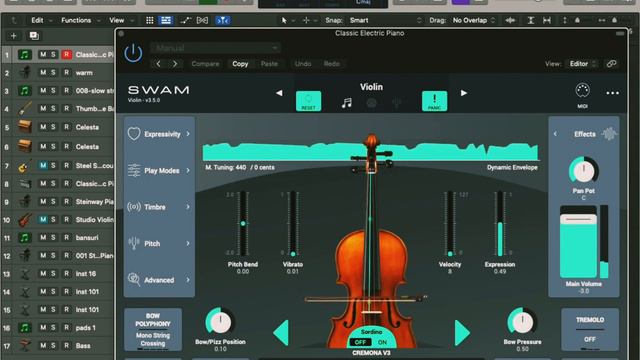Viewport: 640px width, 360px height.
Task: Click the Bow Polyphony button
Action: tap(153, 329)
